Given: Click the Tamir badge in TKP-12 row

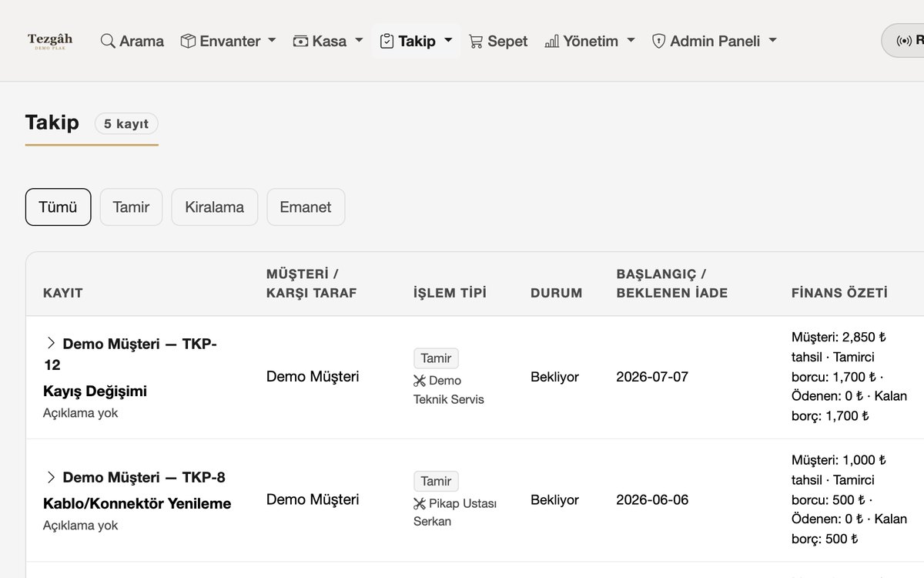Looking at the screenshot, I should point(436,358).
